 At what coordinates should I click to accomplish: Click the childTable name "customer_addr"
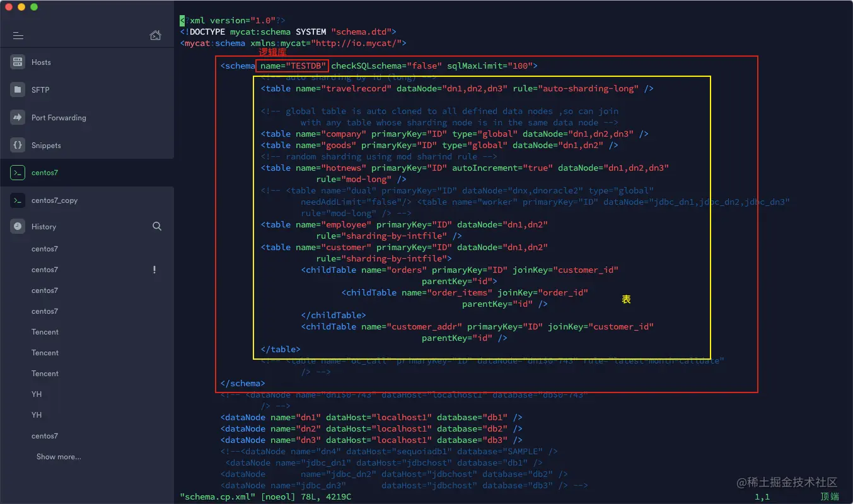click(x=427, y=326)
